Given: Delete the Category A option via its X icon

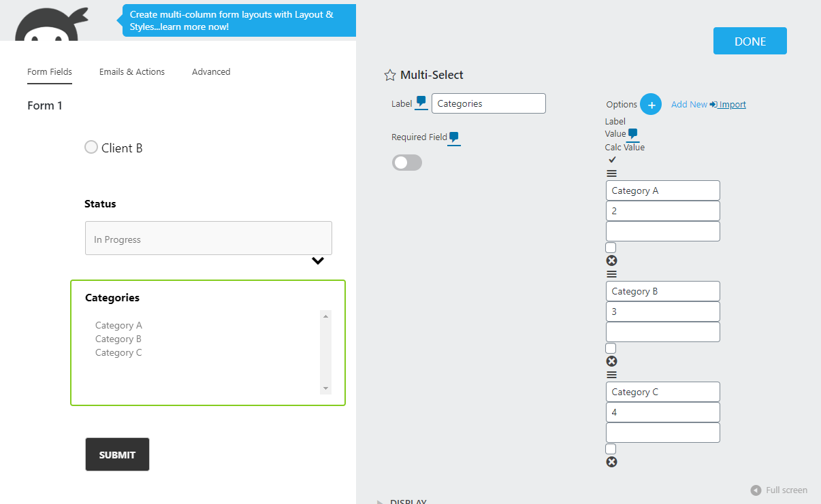Looking at the screenshot, I should click(611, 260).
